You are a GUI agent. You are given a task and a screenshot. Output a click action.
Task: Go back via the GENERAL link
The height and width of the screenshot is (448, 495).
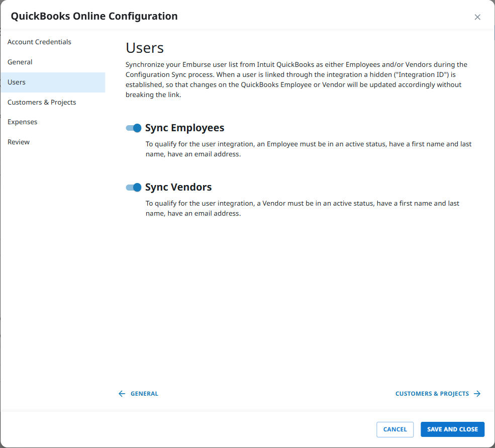click(144, 394)
